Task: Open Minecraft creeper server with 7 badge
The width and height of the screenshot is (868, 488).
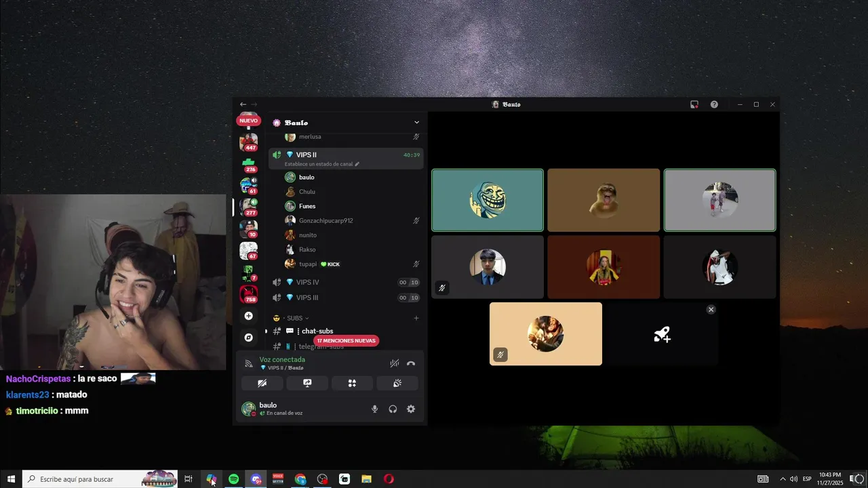Action: coord(249,272)
